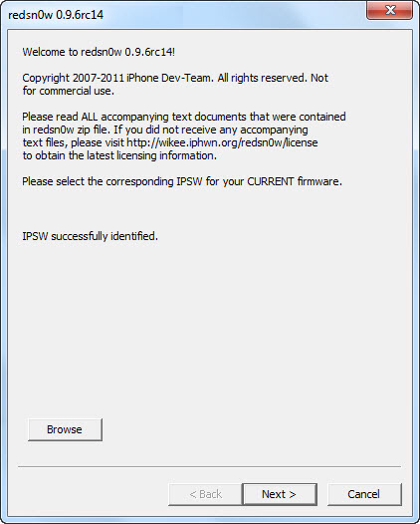Click the 'to obtain the latest licensing information' line
Screen dimensions: 420x524
click(119, 155)
